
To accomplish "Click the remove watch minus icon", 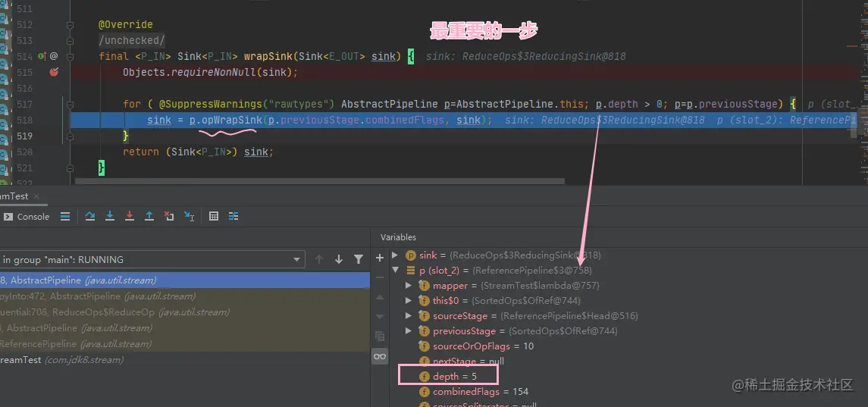I will (x=380, y=277).
